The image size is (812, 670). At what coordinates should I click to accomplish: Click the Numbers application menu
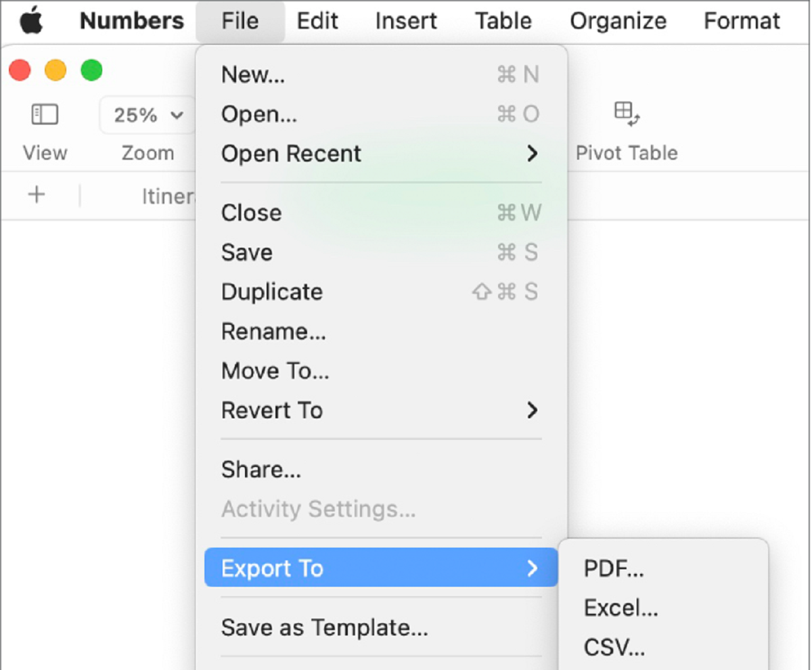[x=131, y=20]
